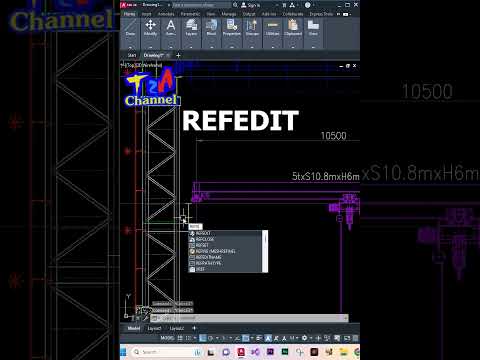Expand the Modify panel dropdown arrow
The height and width of the screenshot is (360, 480).
150,47
